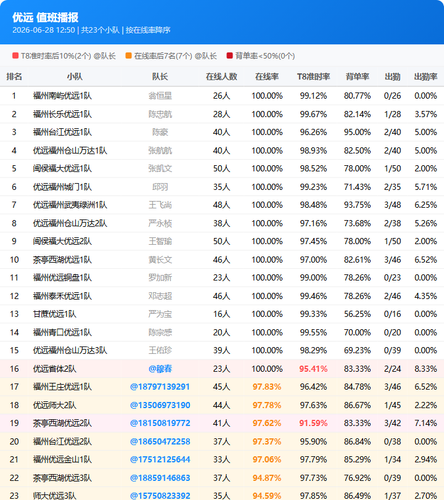
Task: Click the red T8 rate 95.41%
Action: (313, 369)
